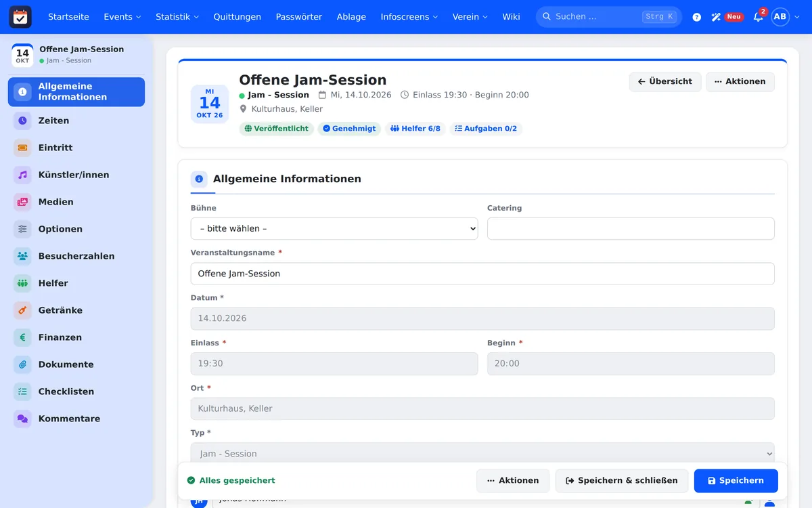Go to Startseite

[x=68, y=17]
